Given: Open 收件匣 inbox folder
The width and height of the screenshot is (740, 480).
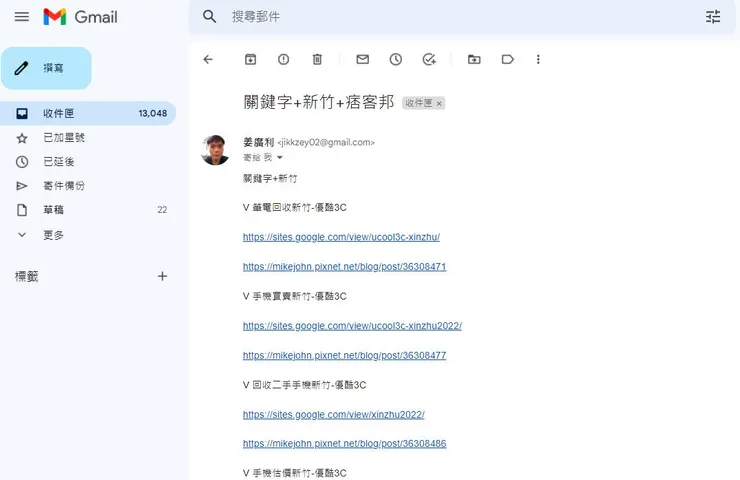Looking at the screenshot, I should click(88, 113).
